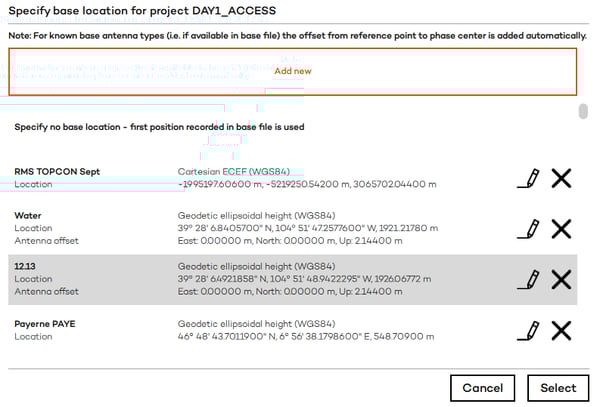
Task: Delete the Water base location
Action: 561,228
